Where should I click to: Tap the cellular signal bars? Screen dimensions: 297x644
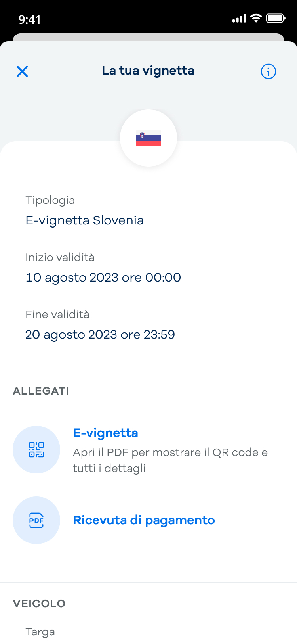239,19
